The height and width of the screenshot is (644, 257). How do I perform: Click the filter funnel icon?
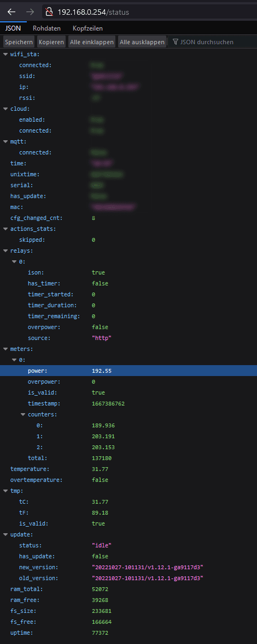(x=176, y=42)
